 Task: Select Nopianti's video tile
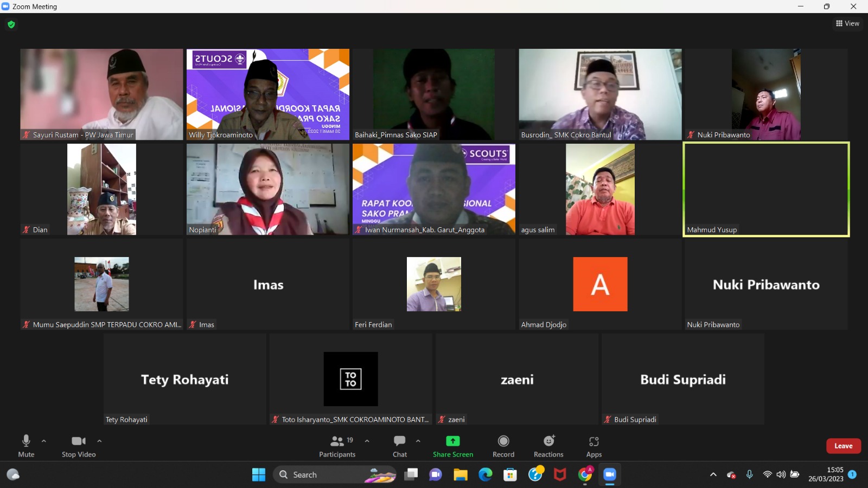click(268, 189)
